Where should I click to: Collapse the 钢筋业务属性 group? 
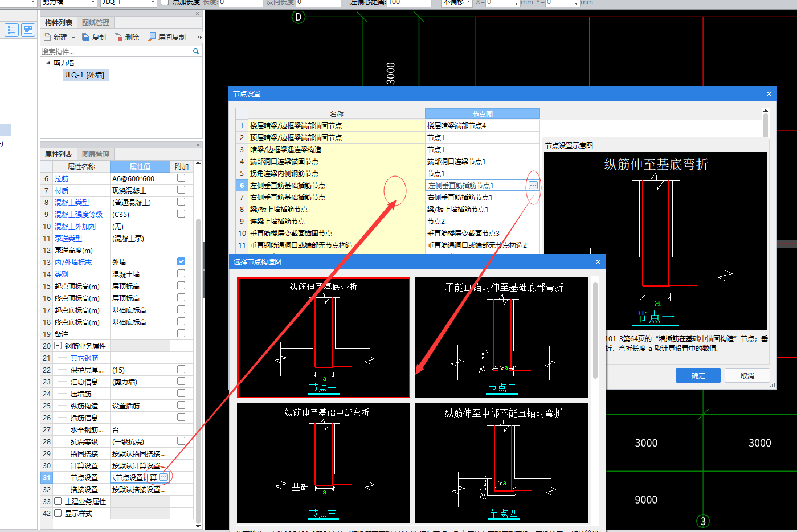tap(58, 346)
